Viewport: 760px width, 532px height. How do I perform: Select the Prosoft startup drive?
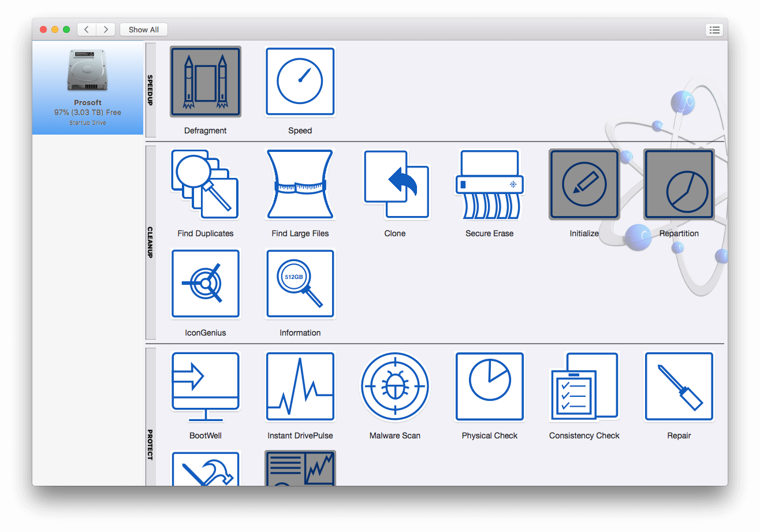click(88, 88)
